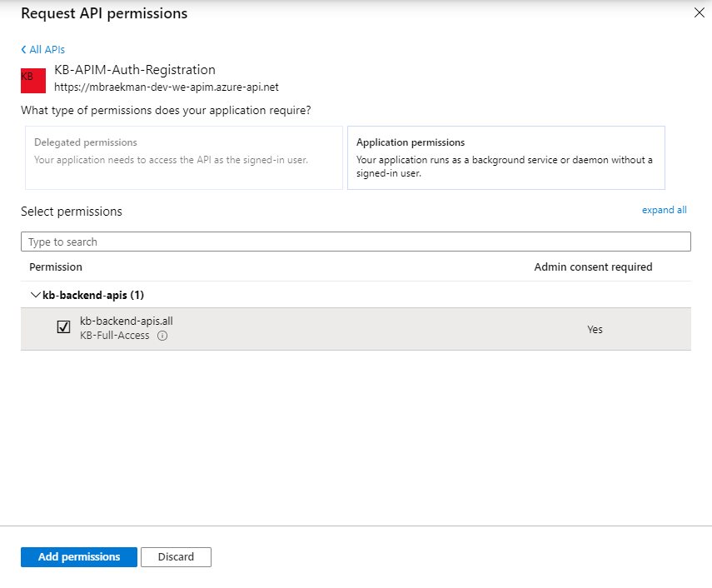Open the expand all option
This screenshot has height=588, width=712.
(664, 210)
